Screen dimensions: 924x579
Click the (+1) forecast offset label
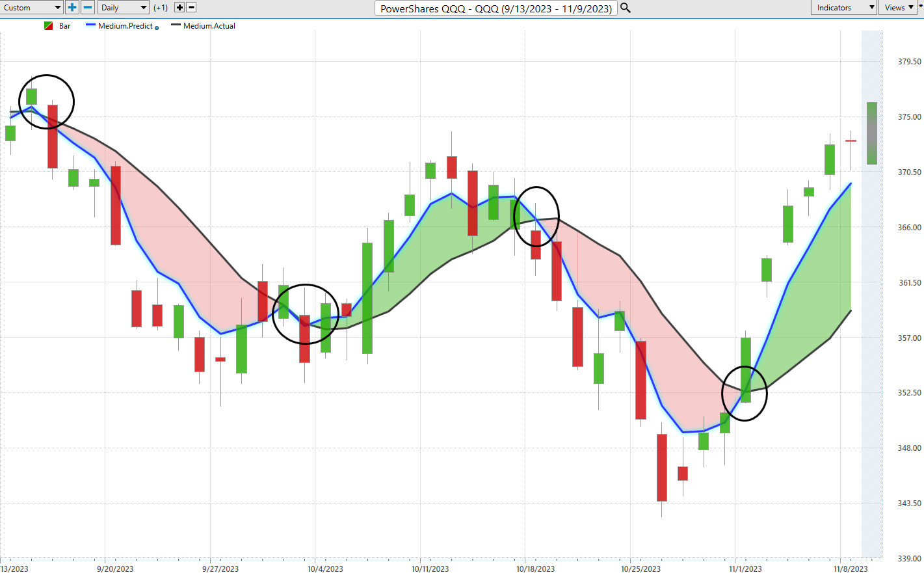coord(161,8)
